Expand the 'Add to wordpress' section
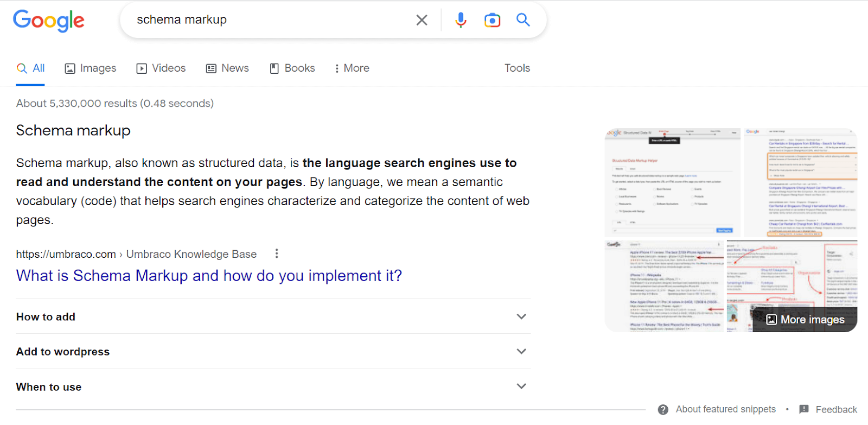Screen dimensions: 868x425 point(273,351)
